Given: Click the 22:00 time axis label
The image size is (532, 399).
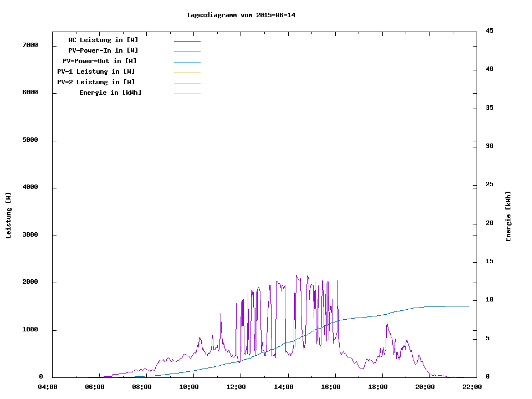Looking at the screenshot, I should (473, 387).
